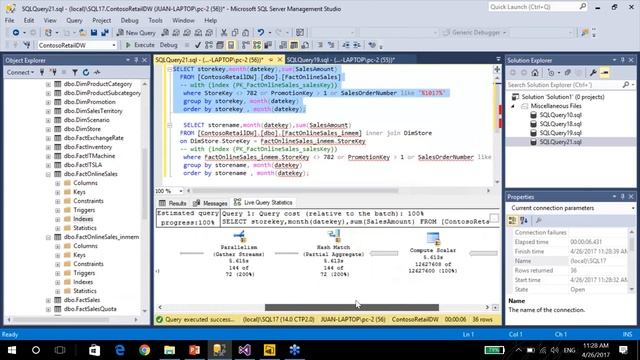
Task: Click the New Query toolbar button
Action: tap(136, 33)
